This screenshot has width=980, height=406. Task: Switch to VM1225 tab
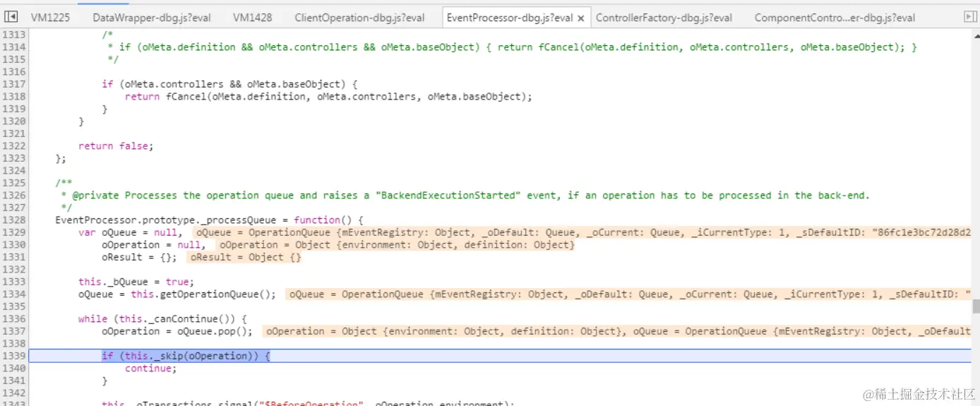(50, 18)
